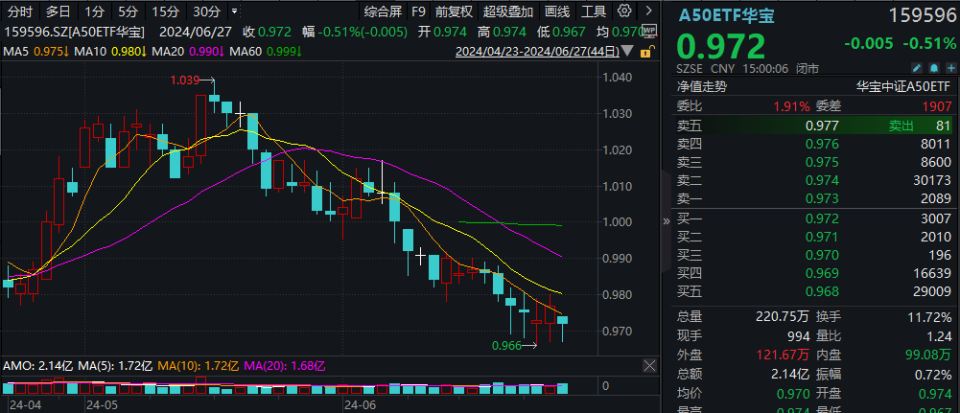
Task: Select the 卖一 0.973 ask row
Action: pyautogui.click(x=814, y=198)
